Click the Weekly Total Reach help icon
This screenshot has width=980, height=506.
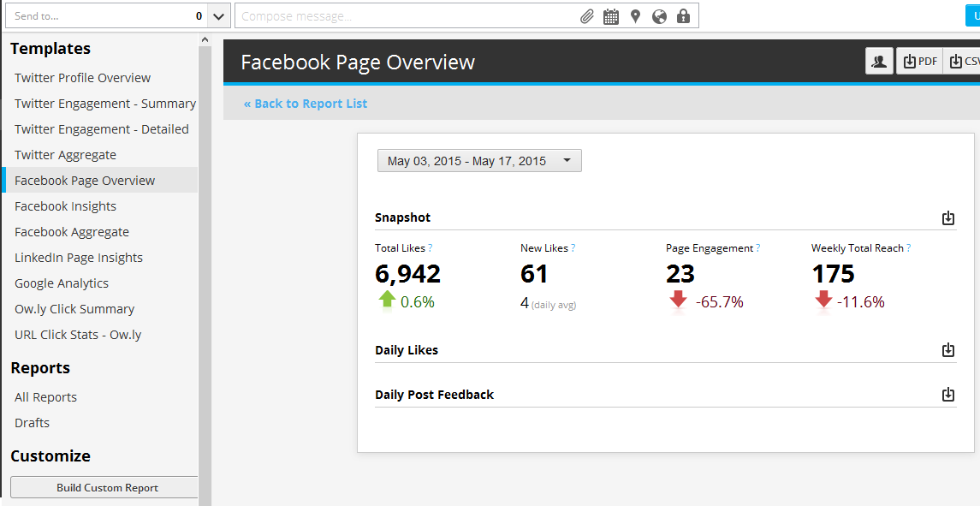click(x=908, y=248)
